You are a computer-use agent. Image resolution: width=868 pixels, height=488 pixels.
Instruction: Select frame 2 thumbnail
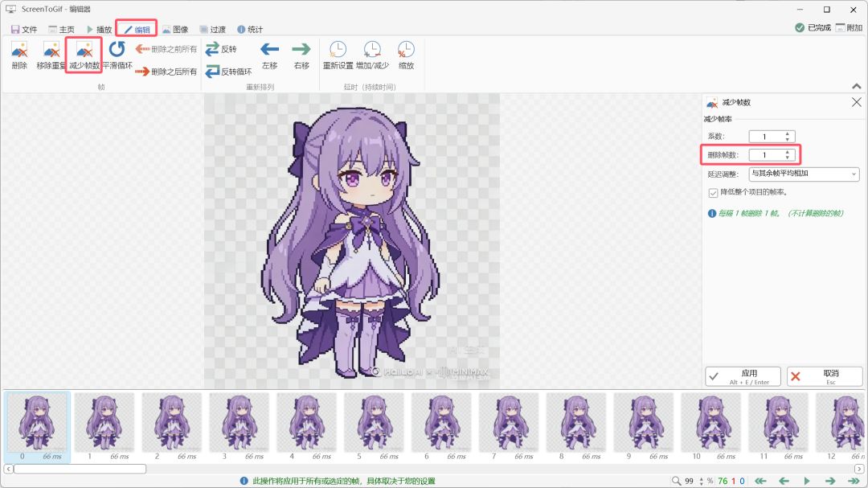click(x=172, y=427)
